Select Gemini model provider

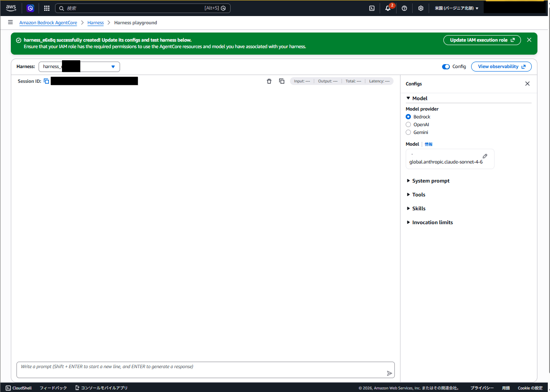(x=408, y=132)
